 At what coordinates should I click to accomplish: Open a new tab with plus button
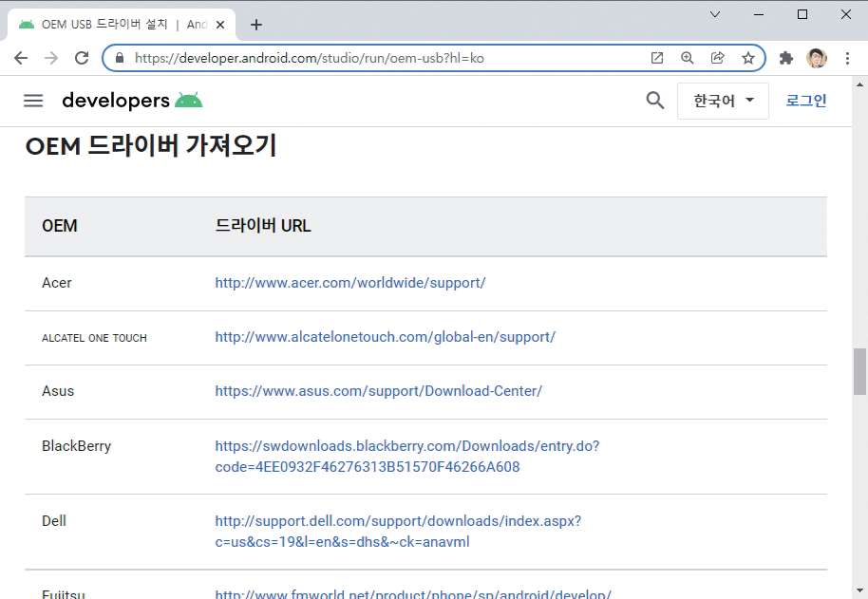click(x=255, y=25)
